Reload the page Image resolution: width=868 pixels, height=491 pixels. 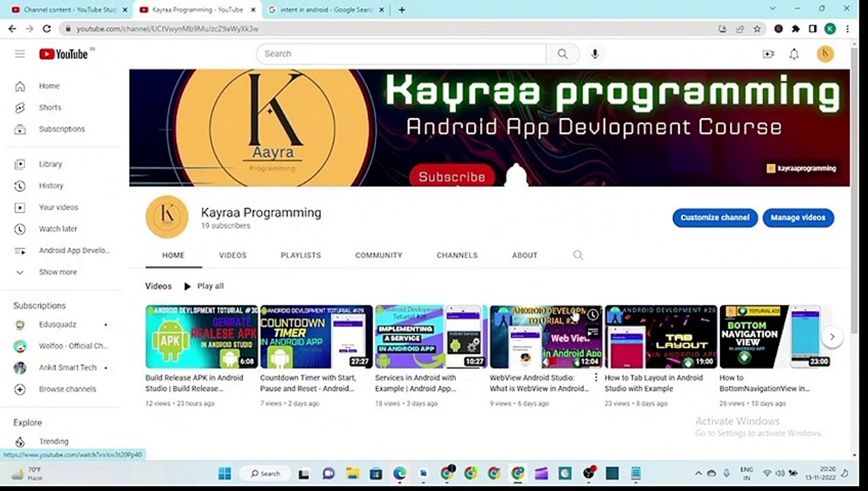click(46, 29)
